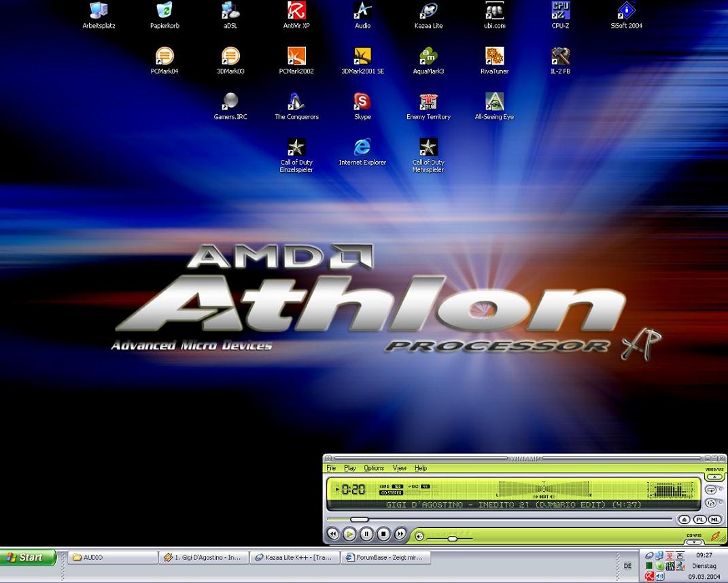Open Winamp Options menu
The image size is (728, 583).
click(374, 468)
